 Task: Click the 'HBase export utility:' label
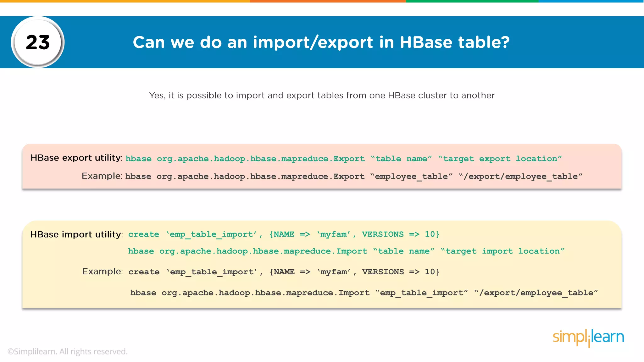[76, 158]
